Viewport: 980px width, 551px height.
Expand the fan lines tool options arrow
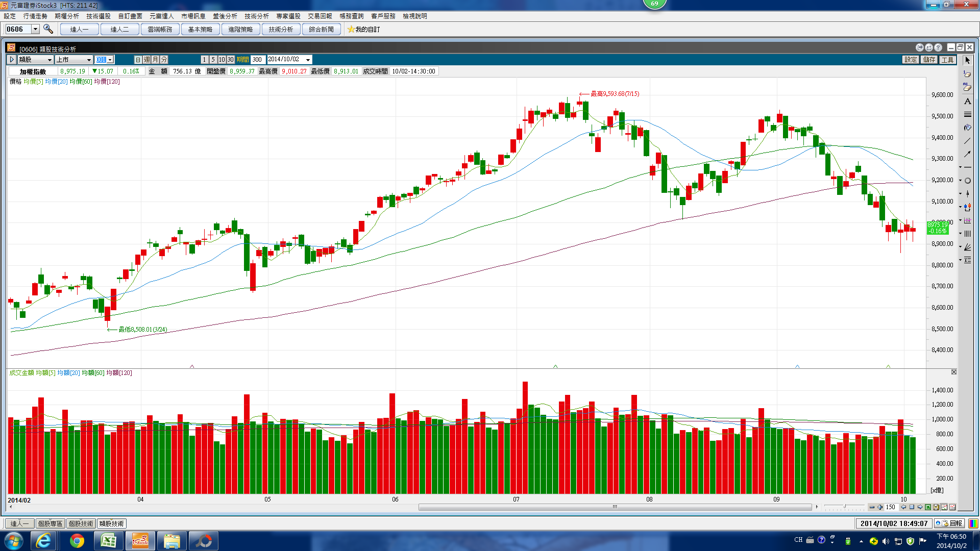(961, 247)
